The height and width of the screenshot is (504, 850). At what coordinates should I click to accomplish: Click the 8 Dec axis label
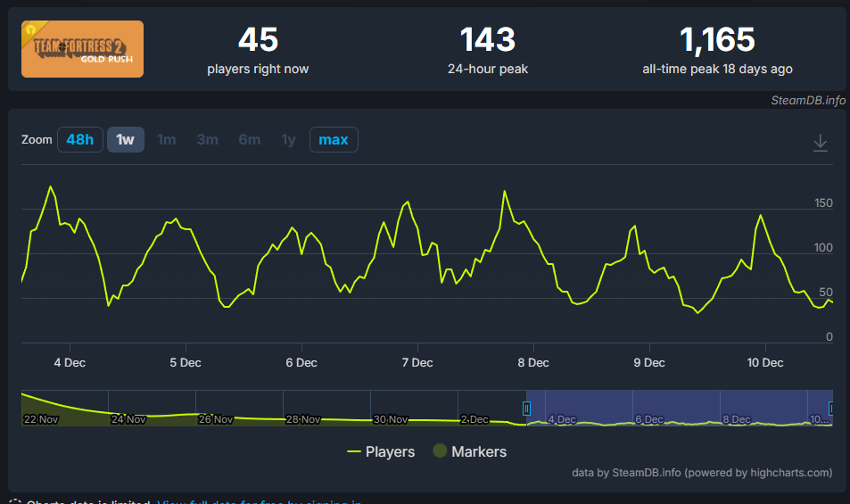tap(533, 362)
